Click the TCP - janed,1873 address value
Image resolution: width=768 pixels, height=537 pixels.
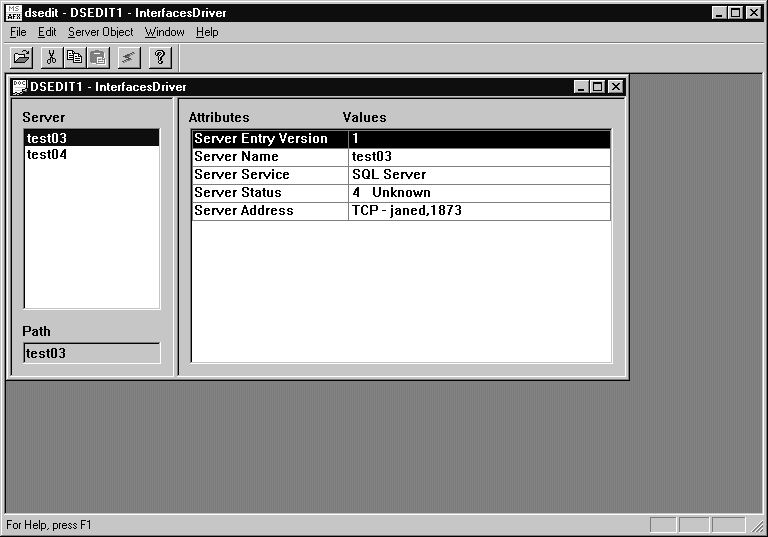pyautogui.click(x=480, y=211)
